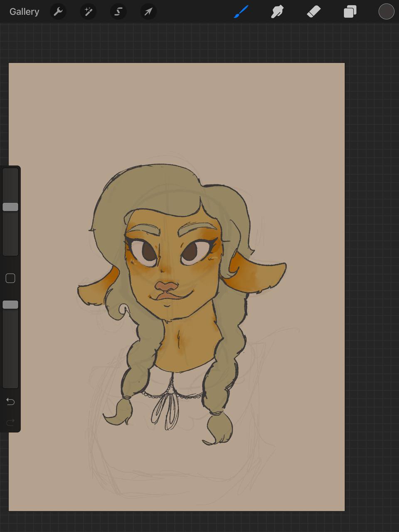Screen dimensions: 399x532
Task: Open the Layers panel
Action: coord(350,12)
